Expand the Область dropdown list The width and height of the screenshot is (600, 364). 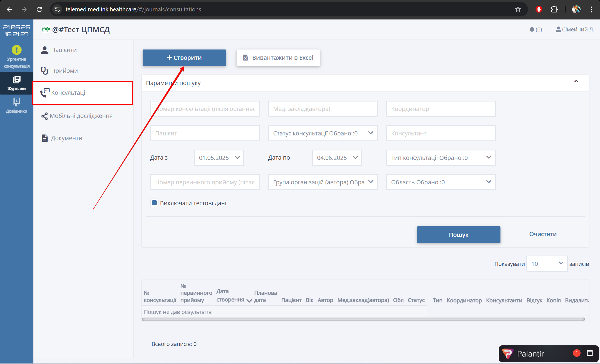tap(441, 182)
